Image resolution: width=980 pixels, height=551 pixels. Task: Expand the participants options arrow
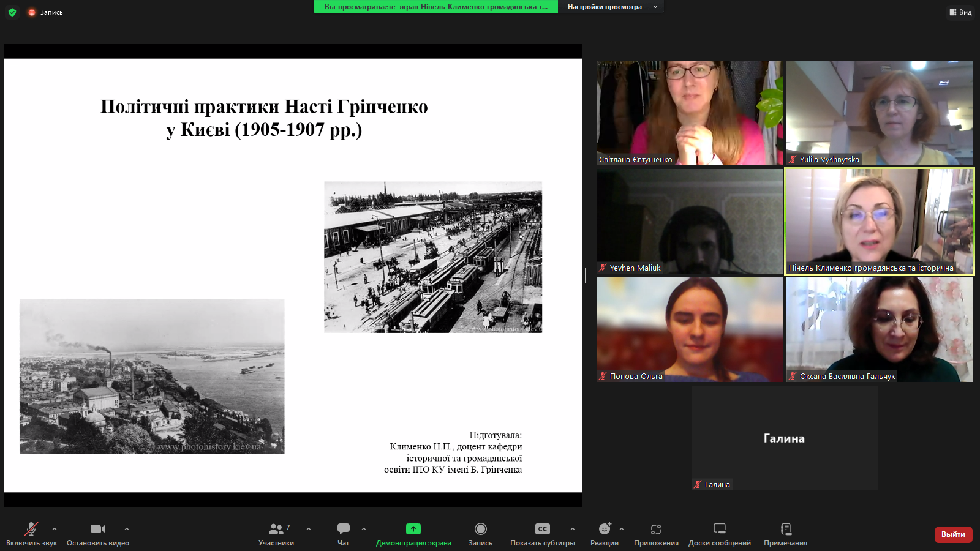point(309,529)
